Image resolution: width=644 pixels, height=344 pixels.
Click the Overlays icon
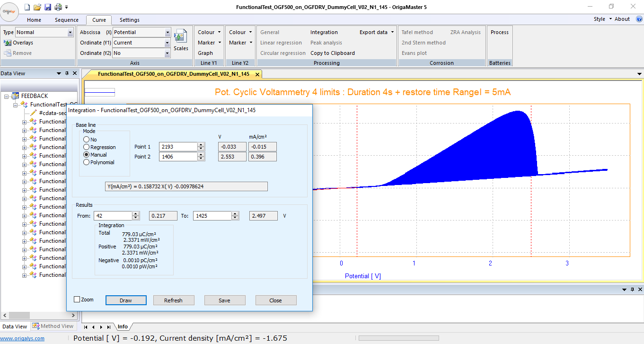pyautogui.click(x=8, y=43)
